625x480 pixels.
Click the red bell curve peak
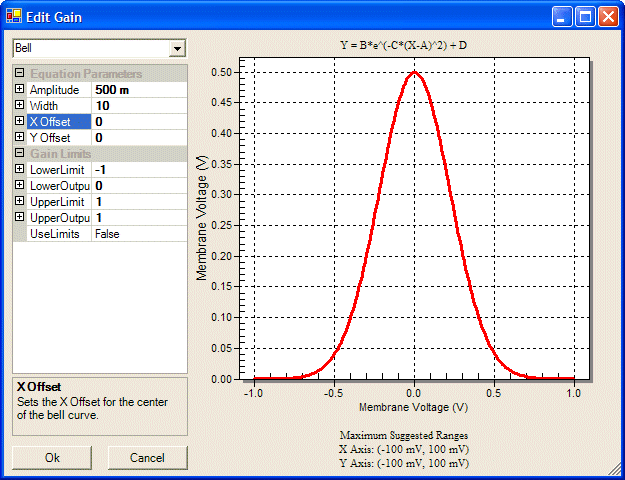click(415, 73)
